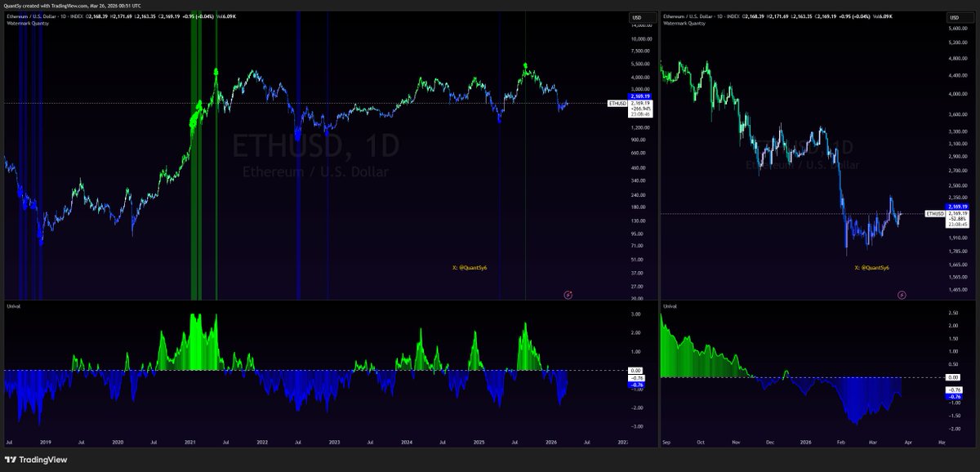
Task: Click the red lightning icon on right chart
Action: coord(901,293)
